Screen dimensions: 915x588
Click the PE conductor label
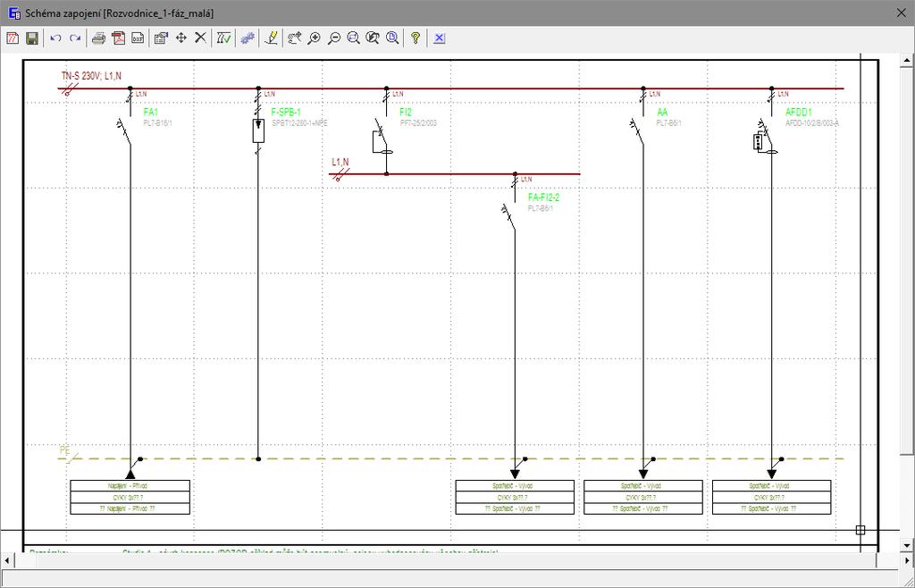click(64, 450)
